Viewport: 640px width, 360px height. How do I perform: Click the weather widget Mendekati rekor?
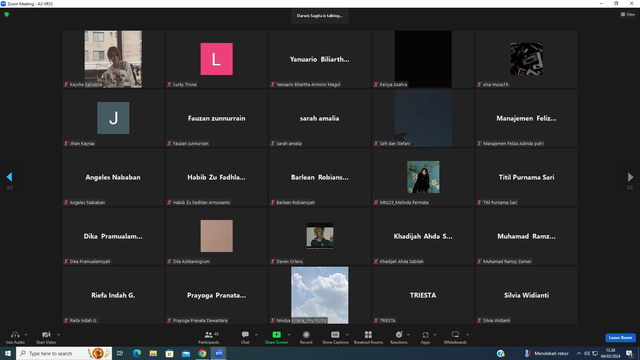(546, 353)
